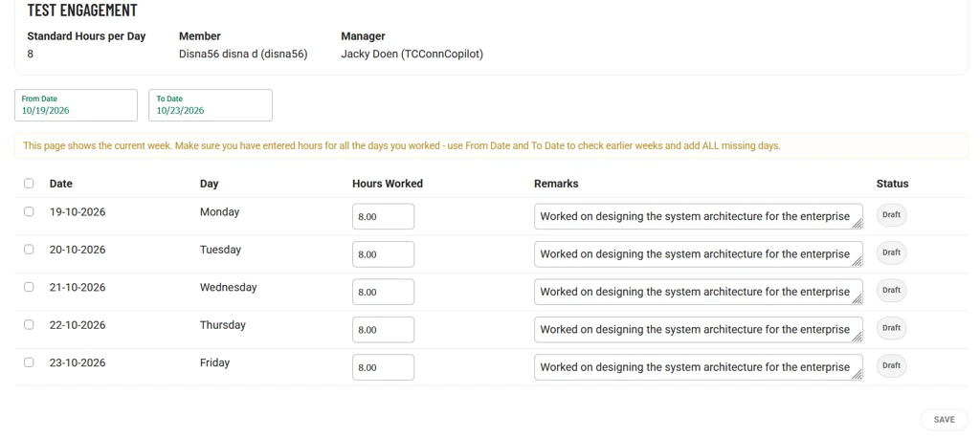Click the Wednesday day cell
Image resolution: width=980 pixels, height=438 pixels.
coord(228,288)
